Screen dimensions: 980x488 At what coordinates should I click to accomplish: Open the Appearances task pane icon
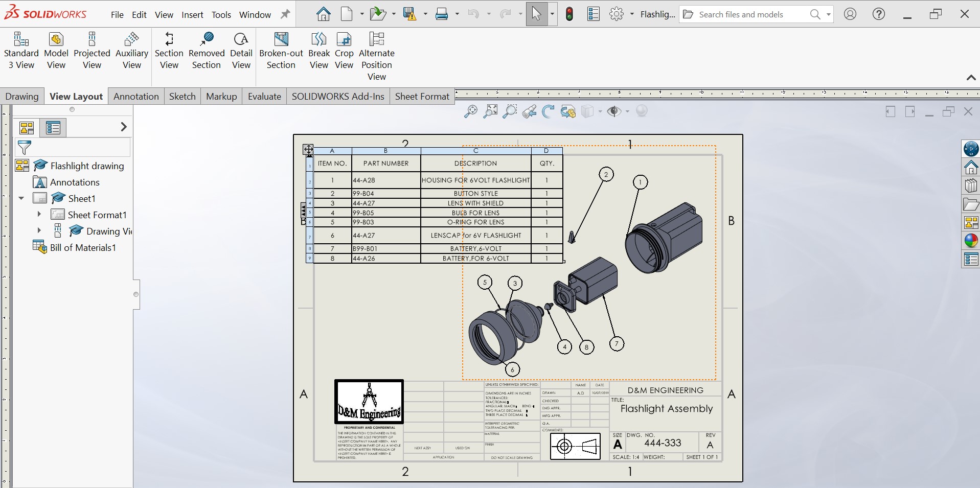tap(971, 240)
